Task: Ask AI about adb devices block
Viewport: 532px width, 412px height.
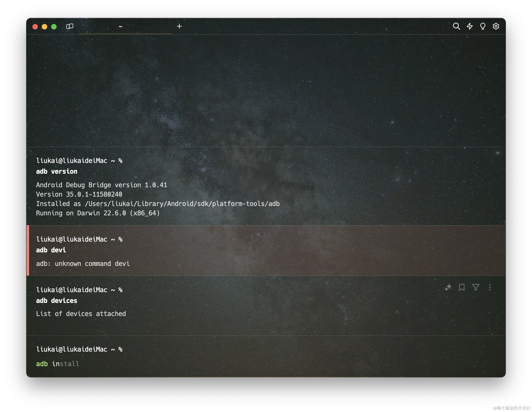Action: pyautogui.click(x=448, y=287)
